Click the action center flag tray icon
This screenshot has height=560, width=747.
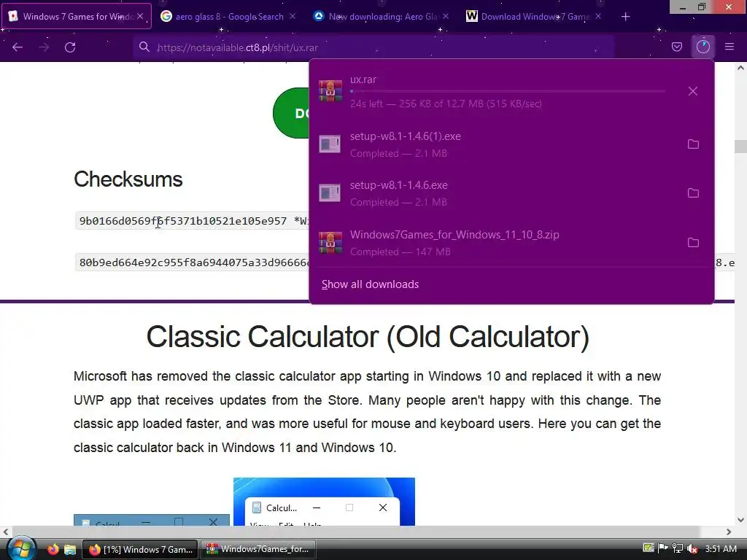point(662,548)
